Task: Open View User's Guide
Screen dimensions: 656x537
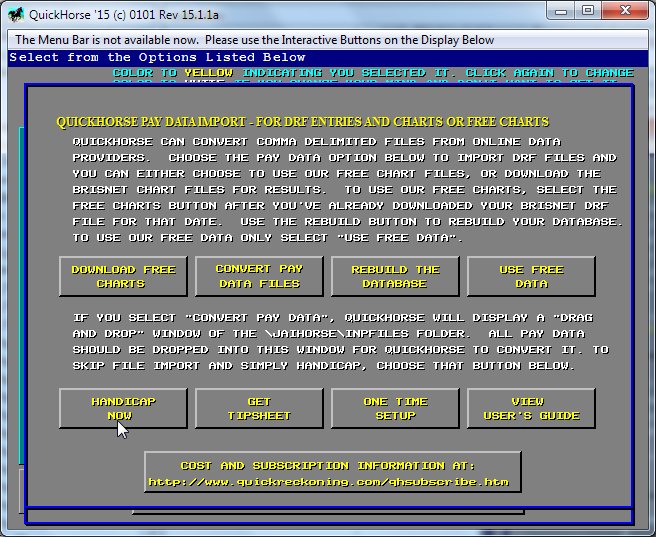Action: [x=531, y=408]
